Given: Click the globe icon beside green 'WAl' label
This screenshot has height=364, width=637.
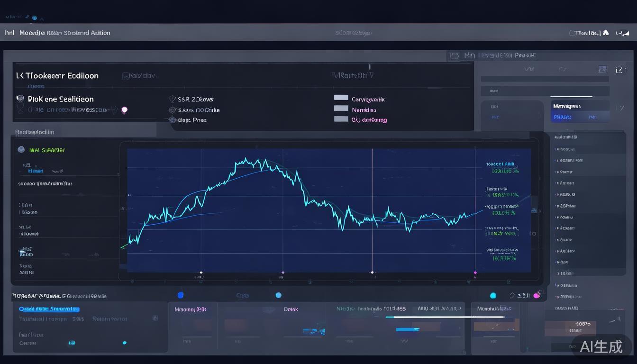Looking at the screenshot, I should [x=21, y=149].
